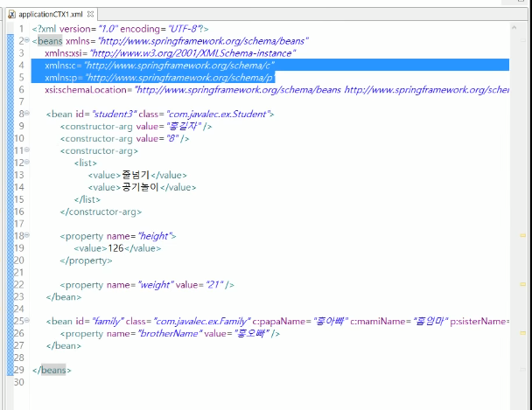Click line number 7 in the gutter
This screenshot has width=532, height=410.
tap(22, 101)
